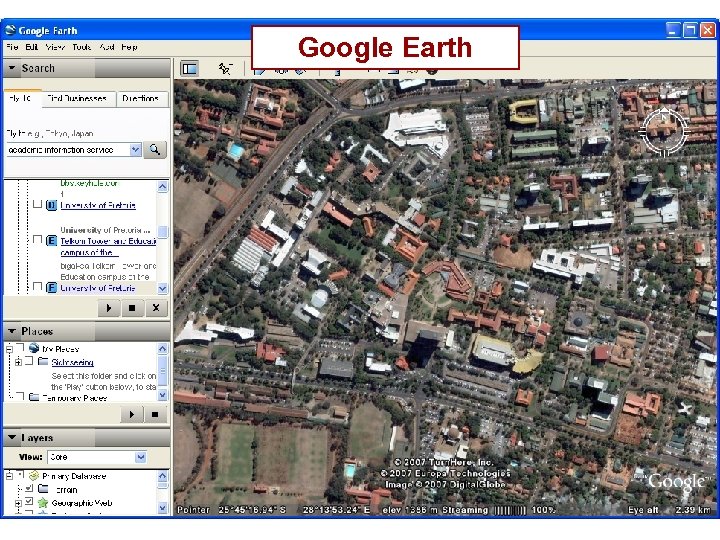Toggle the Sightseeing folder checkbox
Viewport: 720px width, 540px height.
29,361
